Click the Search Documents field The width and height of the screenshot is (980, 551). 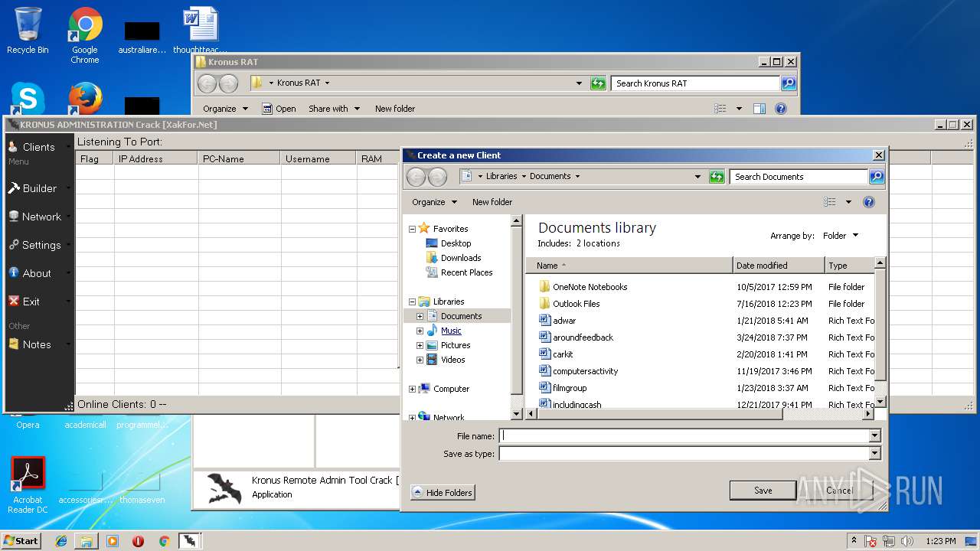pyautogui.click(x=799, y=177)
